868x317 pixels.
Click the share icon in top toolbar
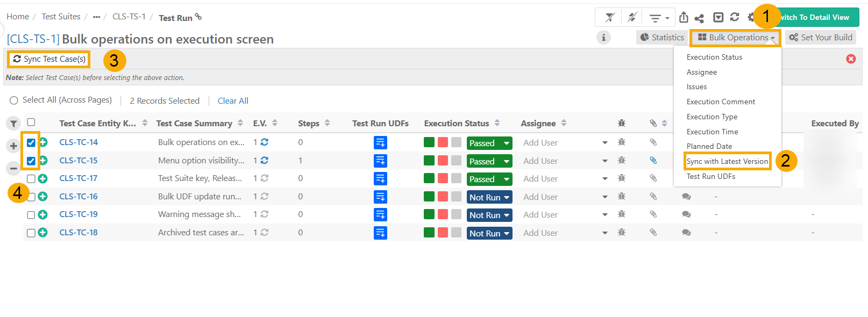click(699, 18)
